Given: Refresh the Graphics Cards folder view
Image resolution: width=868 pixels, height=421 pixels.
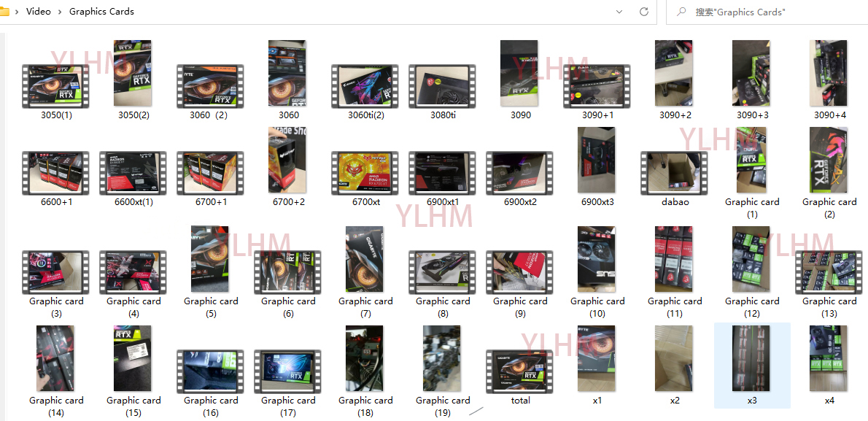Looking at the screenshot, I should 644,12.
